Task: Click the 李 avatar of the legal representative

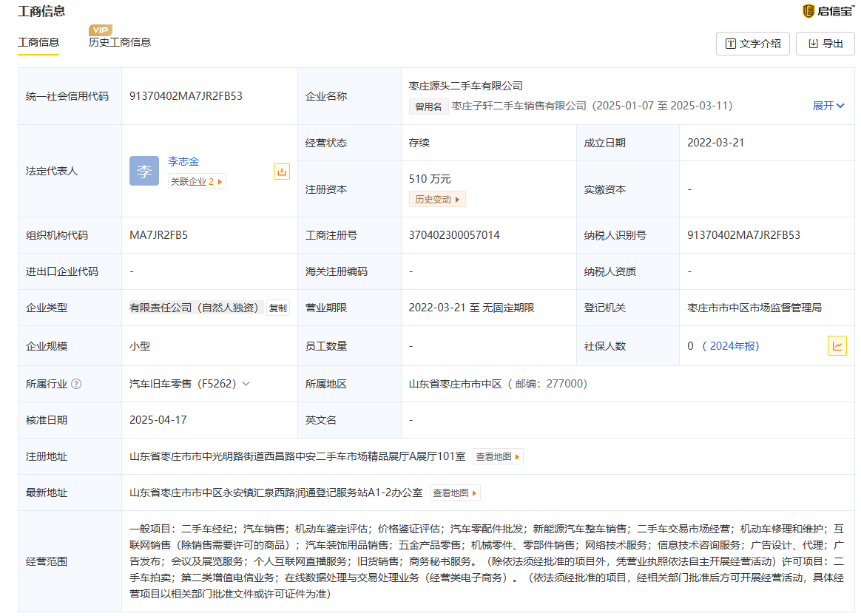Action: point(143,171)
